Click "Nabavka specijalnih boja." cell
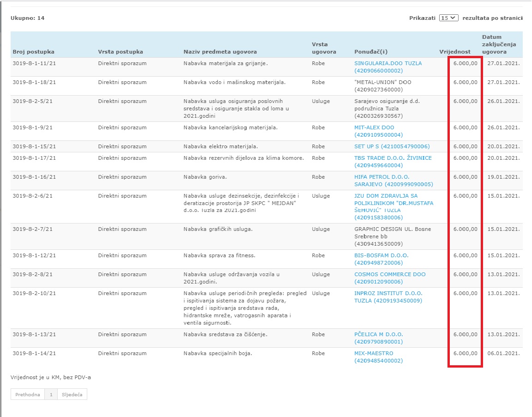Image resolution: width=532 pixels, height=417 pixels. (x=218, y=353)
